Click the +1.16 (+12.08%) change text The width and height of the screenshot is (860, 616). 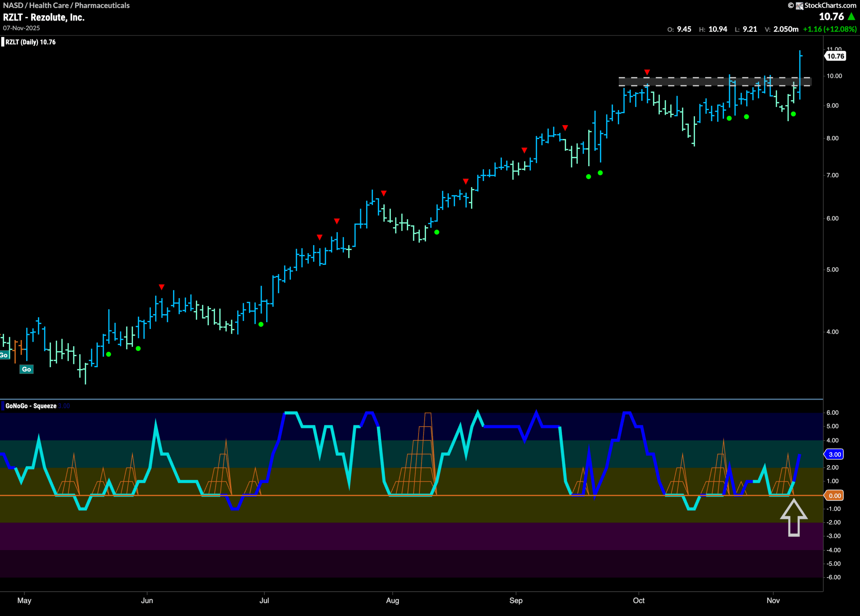(830, 29)
